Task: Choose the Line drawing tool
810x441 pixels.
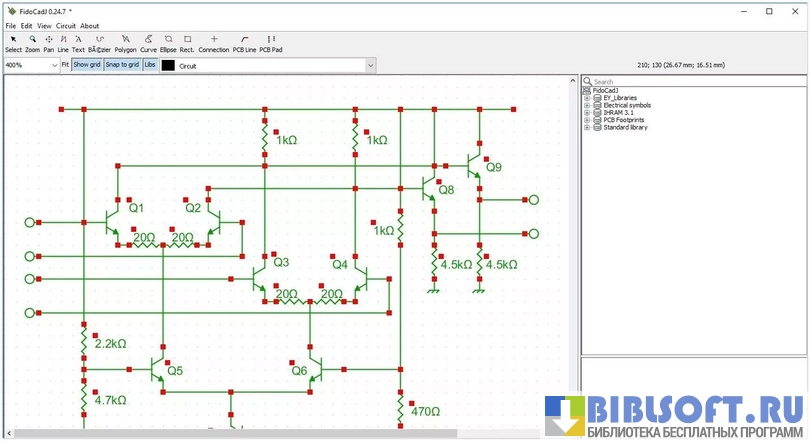Action: 63,43
